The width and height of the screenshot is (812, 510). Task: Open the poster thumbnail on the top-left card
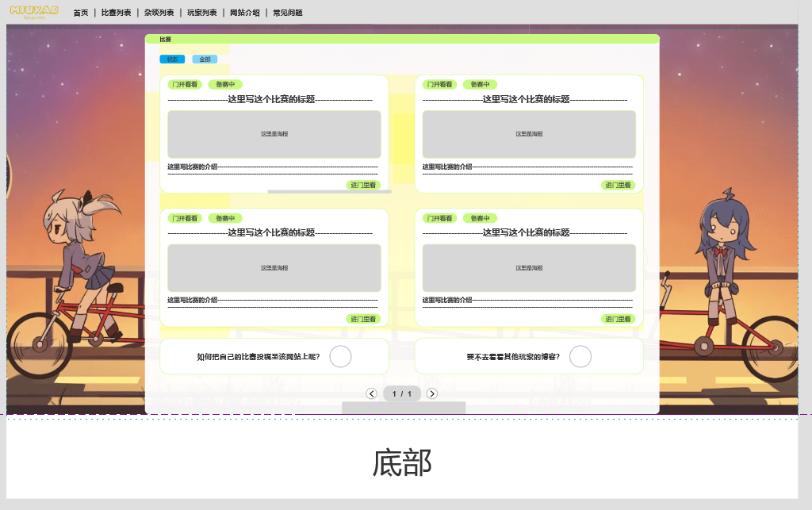274,134
